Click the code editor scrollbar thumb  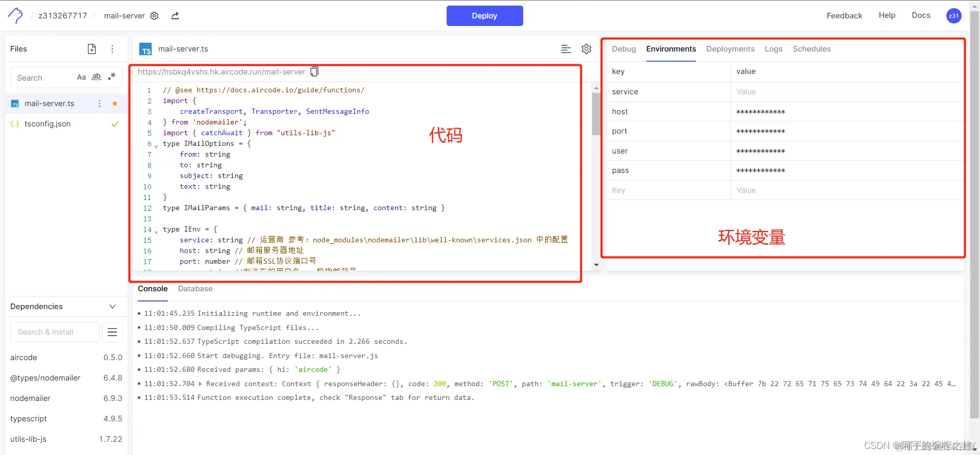point(596,114)
